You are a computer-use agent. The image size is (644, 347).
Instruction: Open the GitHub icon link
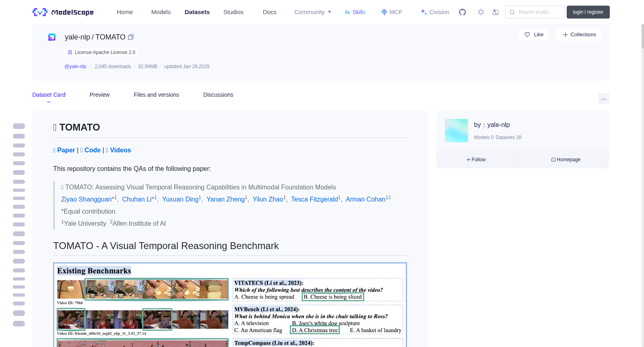[462, 12]
